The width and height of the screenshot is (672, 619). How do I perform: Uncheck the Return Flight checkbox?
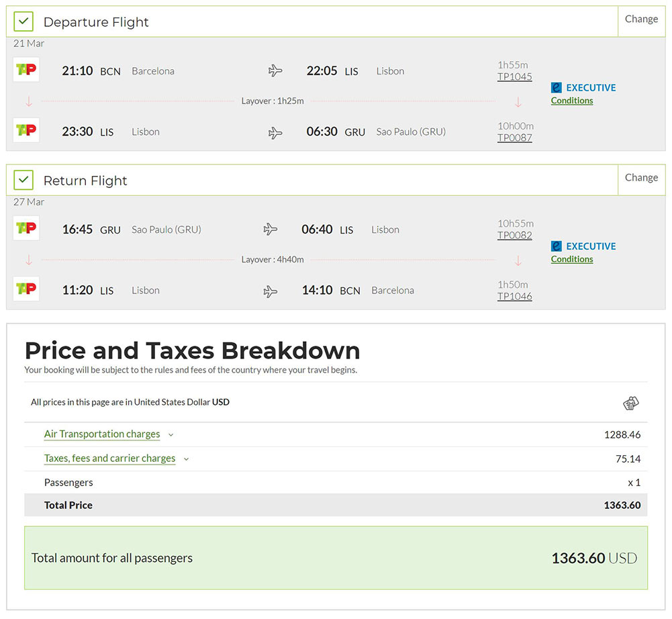tap(23, 180)
